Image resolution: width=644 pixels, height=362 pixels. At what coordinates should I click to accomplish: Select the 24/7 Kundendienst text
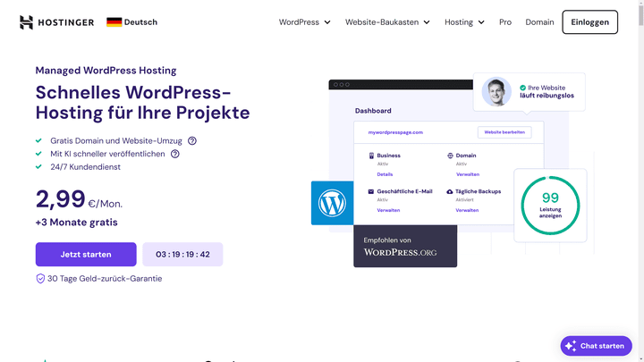[86, 167]
